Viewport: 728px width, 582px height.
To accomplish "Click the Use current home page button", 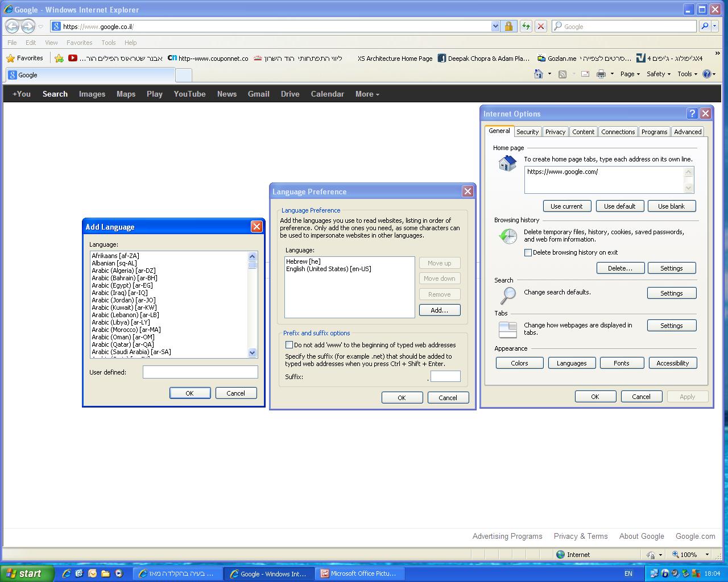I will point(566,206).
